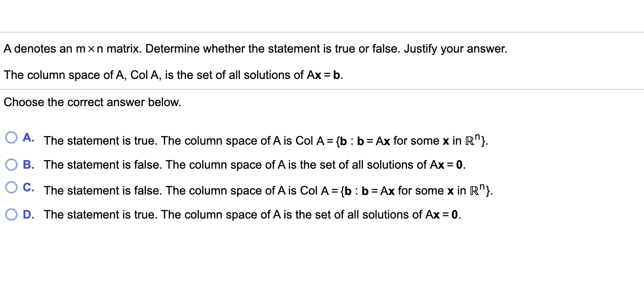Viewport: 644px width, 302px height.
Task: Click the question statement about Col A
Action: (173, 75)
